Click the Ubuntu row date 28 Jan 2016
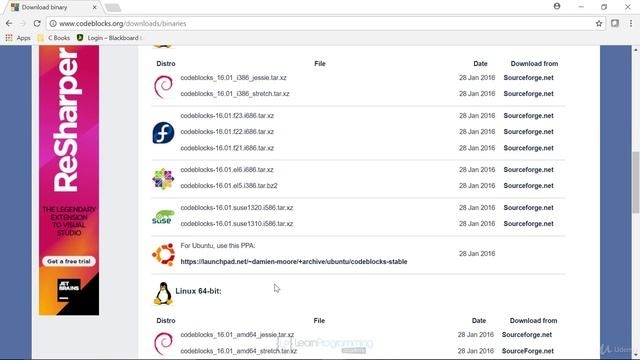640x360 pixels. click(477, 253)
